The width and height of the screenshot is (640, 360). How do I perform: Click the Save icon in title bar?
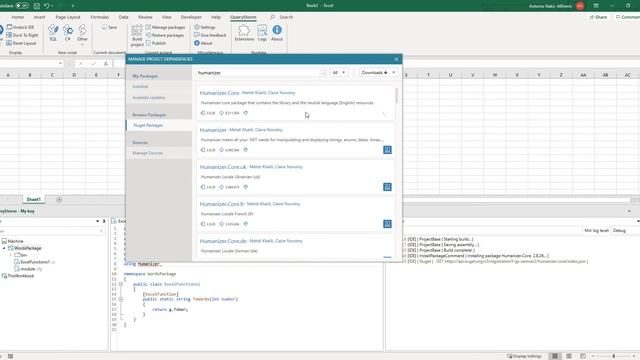pyautogui.click(x=36, y=6)
